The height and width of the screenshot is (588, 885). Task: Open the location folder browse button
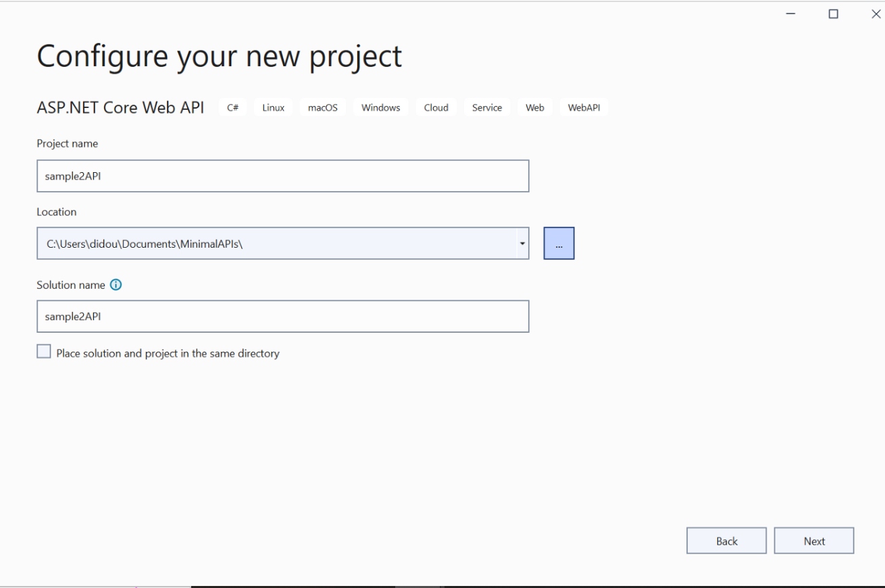pyautogui.click(x=559, y=244)
